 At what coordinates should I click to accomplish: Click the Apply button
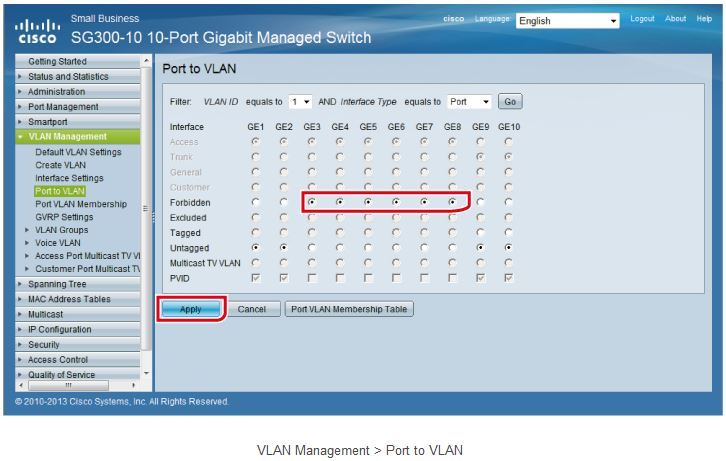click(x=190, y=310)
